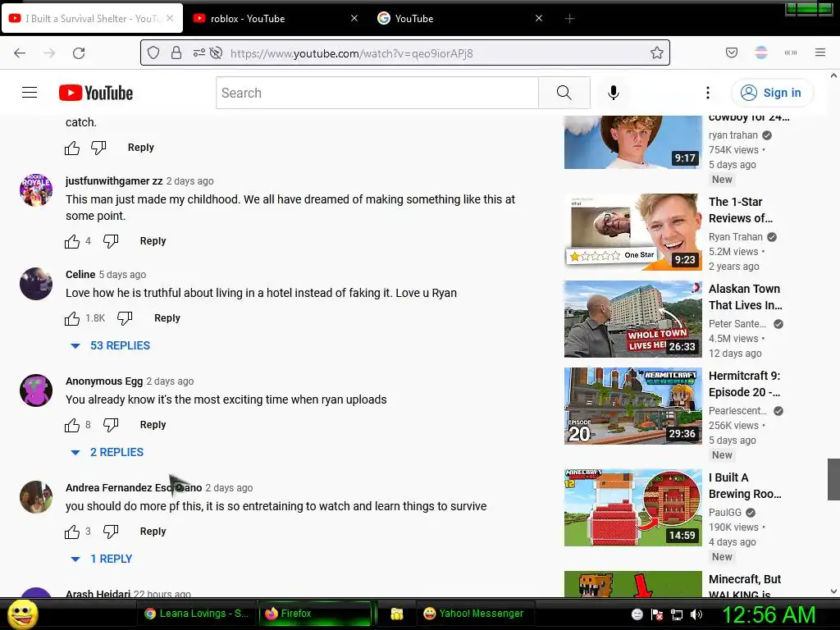
Task: Like the Anonymous Egg comment
Action: tap(72, 426)
